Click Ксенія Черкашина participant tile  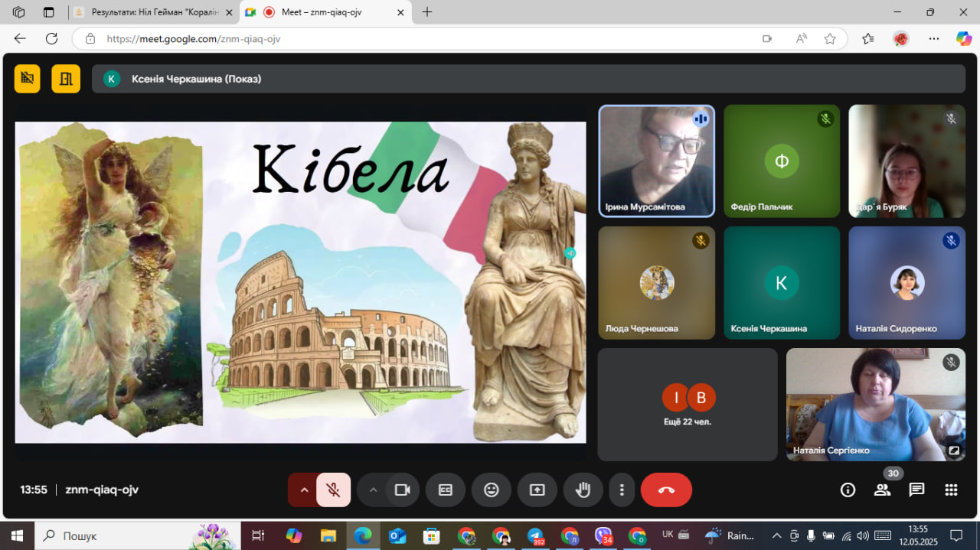(x=782, y=283)
